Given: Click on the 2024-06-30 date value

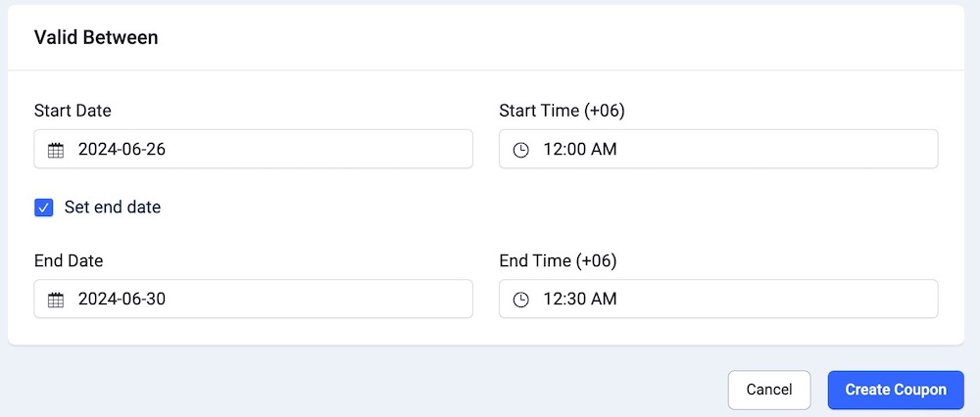Looking at the screenshot, I should click(122, 300).
